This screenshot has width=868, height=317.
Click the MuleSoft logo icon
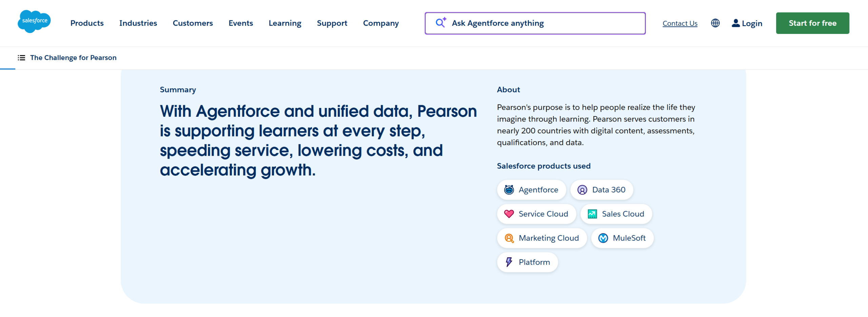pos(603,238)
